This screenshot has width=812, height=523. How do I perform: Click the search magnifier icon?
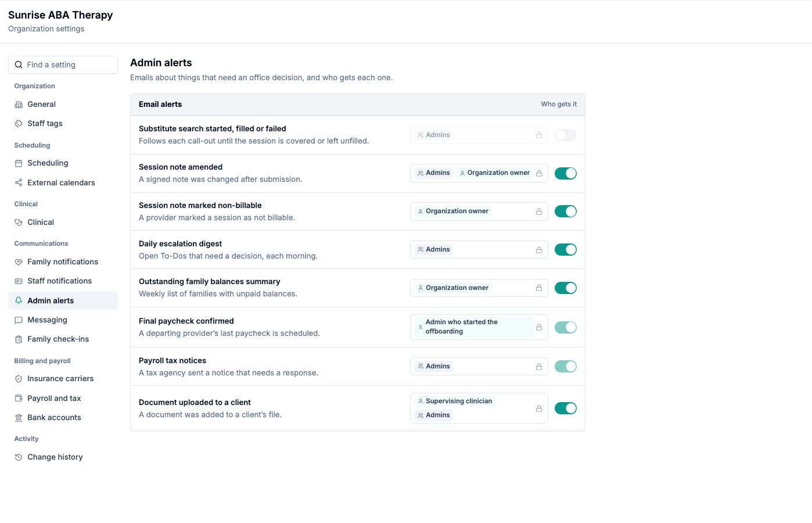[x=19, y=65]
